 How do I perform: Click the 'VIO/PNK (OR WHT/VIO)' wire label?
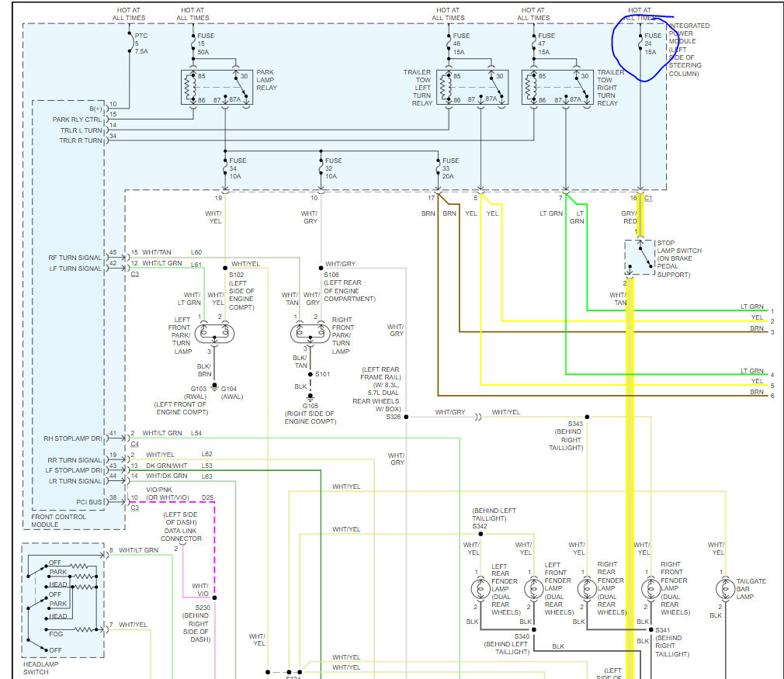[x=168, y=494]
